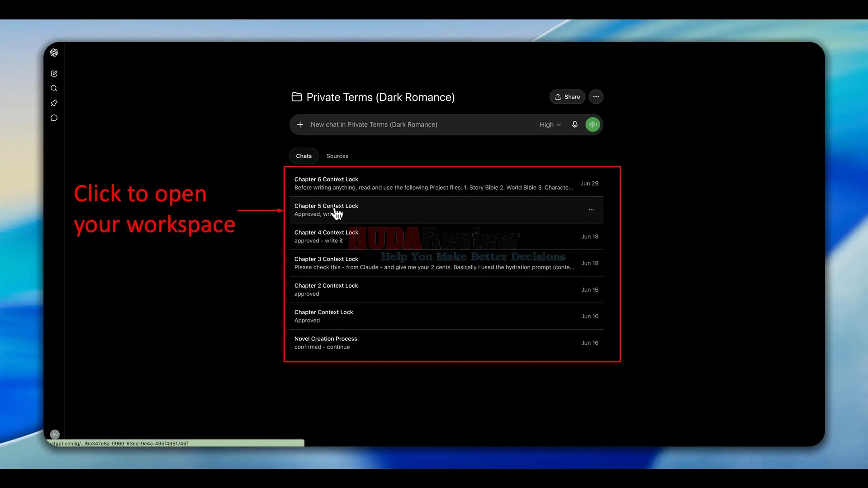Share the Private Terms project
Viewport: 868px width, 488px height.
click(x=567, y=97)
